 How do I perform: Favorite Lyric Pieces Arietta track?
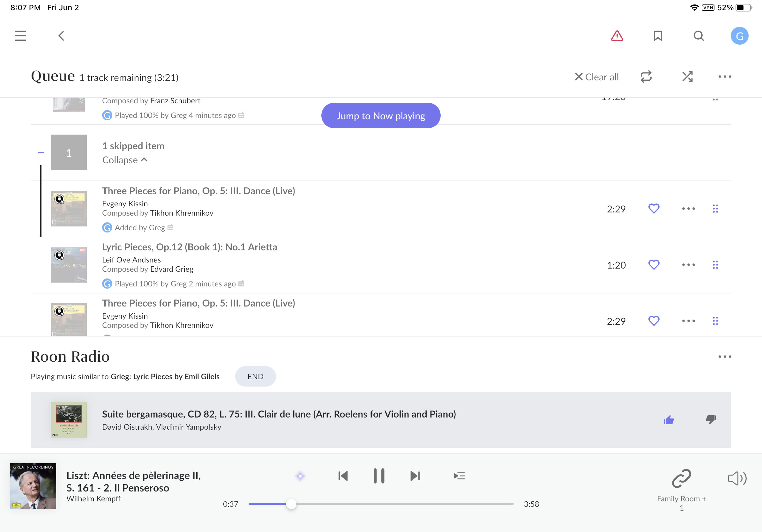coord(654,265)
